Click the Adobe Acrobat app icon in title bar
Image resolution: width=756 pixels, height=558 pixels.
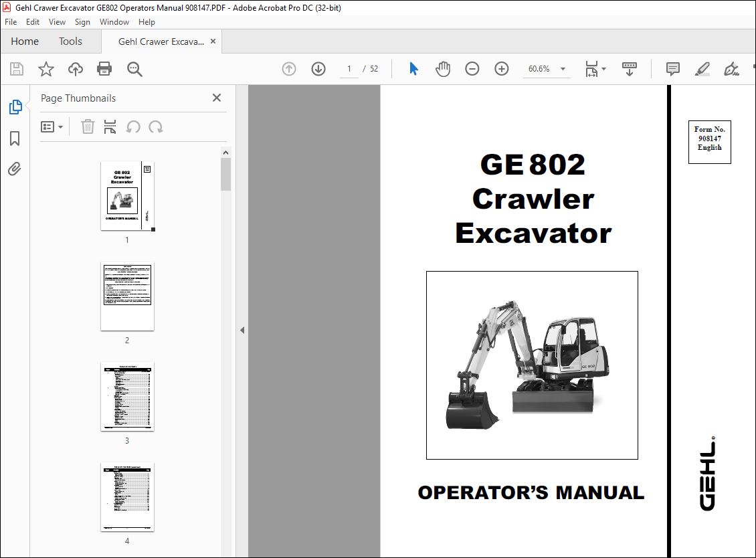pyautogui.click(x=7, y=8)
